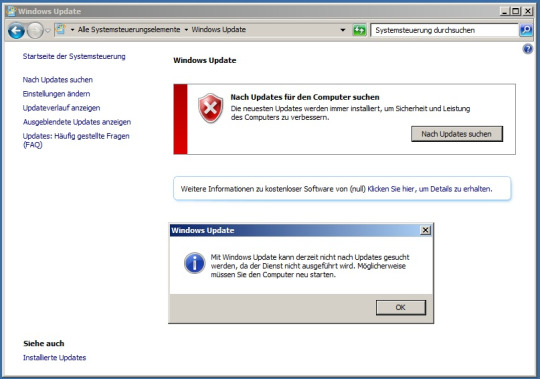
Task: Click 'Nach Updates suchen' in the left sidebar
Action: pos(58,80)
